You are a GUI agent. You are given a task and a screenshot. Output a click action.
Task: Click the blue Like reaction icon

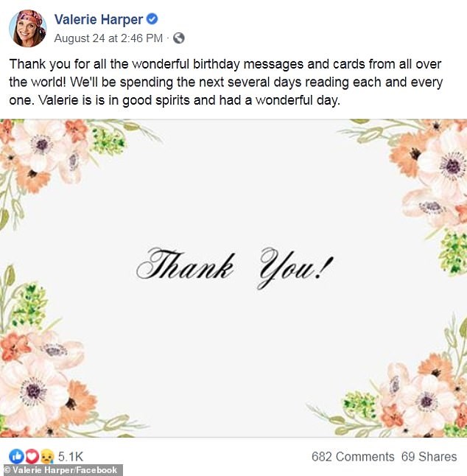(17, 456)
